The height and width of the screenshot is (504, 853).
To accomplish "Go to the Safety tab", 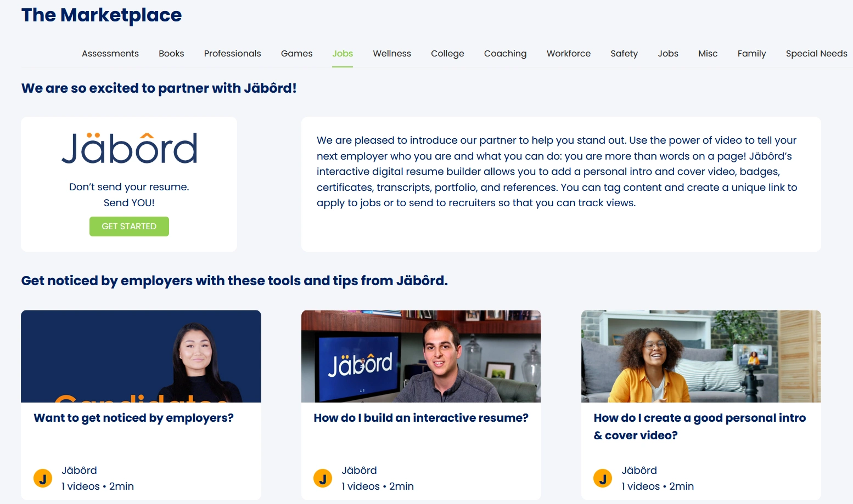I will point(624,54).
